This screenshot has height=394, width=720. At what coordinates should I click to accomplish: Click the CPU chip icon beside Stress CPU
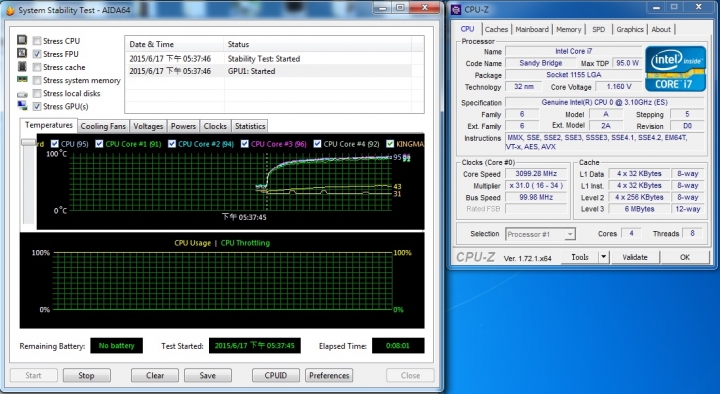(22, 40)
